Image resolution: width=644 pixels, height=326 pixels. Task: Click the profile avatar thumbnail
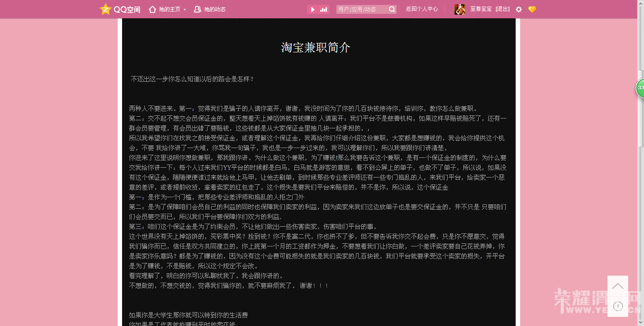tap(459, 9)
